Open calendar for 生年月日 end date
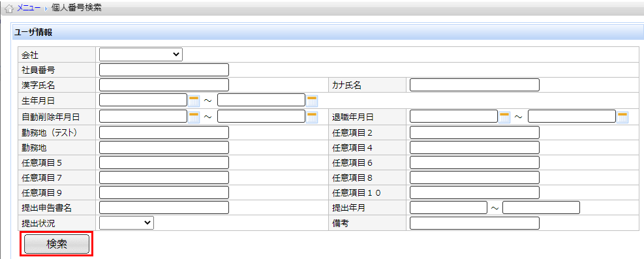 click(312, 100)
